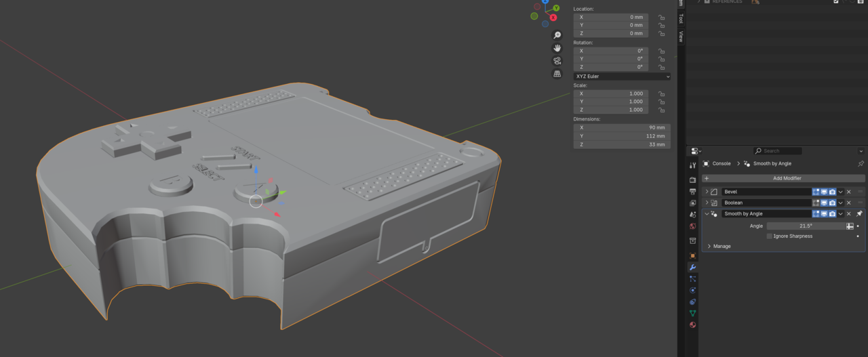Image resolution: width=868 pixels, height=357 pixels.
Task: Open the properties options dropdown arrow
Action: tap(861, 151)
